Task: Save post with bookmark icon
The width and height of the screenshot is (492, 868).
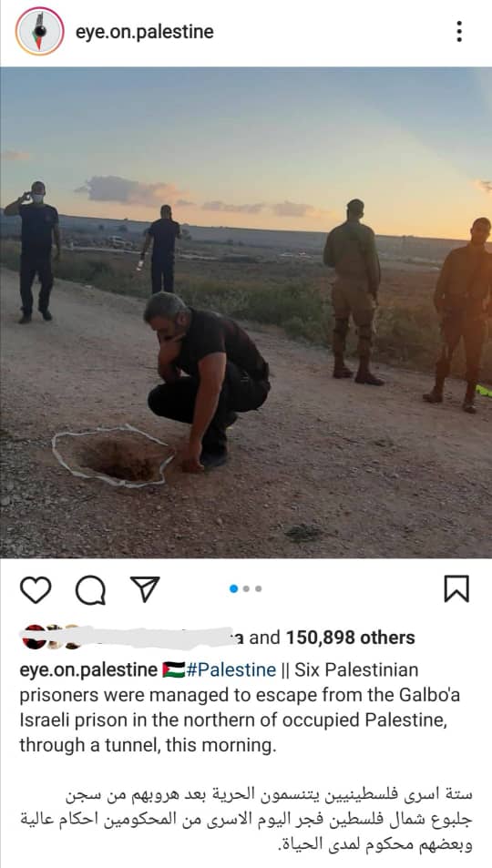Action: pos(456,588)
